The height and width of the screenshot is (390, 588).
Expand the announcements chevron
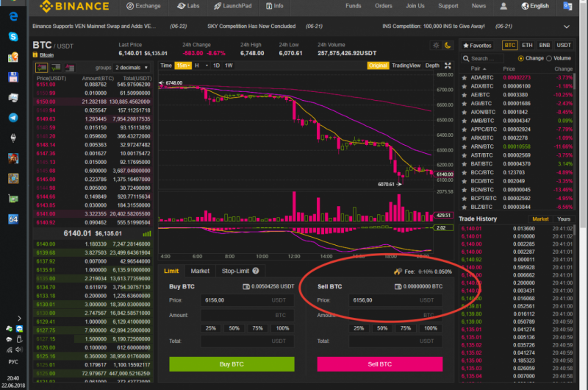tap(566, 26)
